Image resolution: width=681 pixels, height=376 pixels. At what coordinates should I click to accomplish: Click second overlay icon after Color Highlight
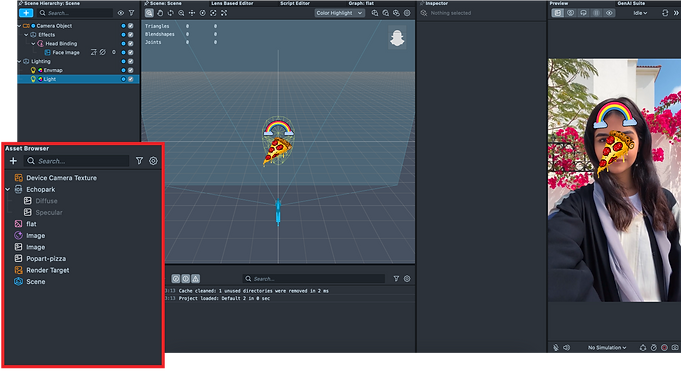click(x=385, y=13)
